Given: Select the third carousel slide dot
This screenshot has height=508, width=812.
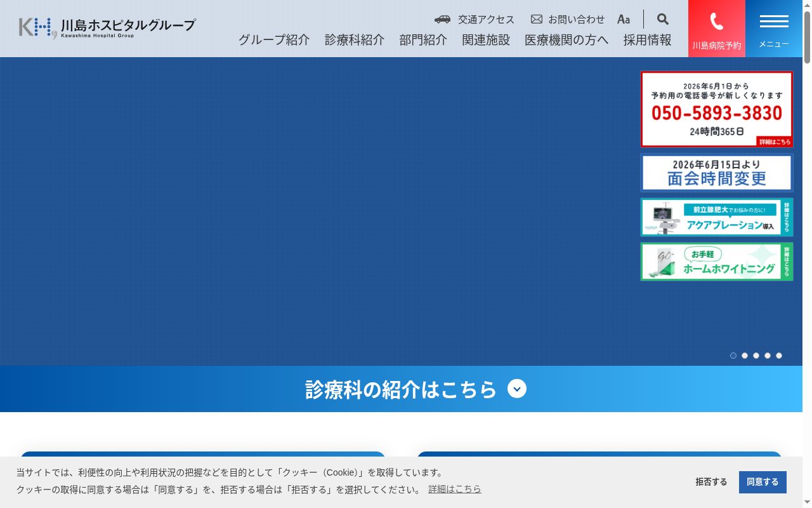Looking at the screenshot, I should pyautogui.click(x=756, y=356).
